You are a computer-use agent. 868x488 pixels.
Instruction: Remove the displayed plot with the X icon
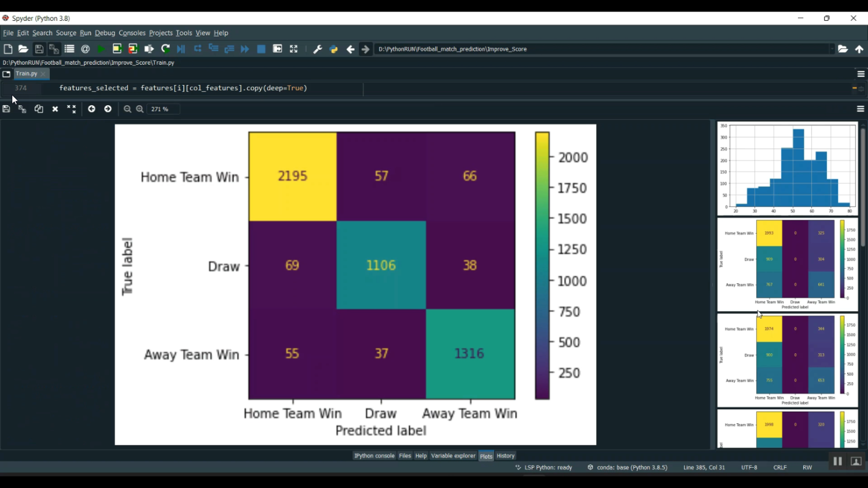coord(54,109)
